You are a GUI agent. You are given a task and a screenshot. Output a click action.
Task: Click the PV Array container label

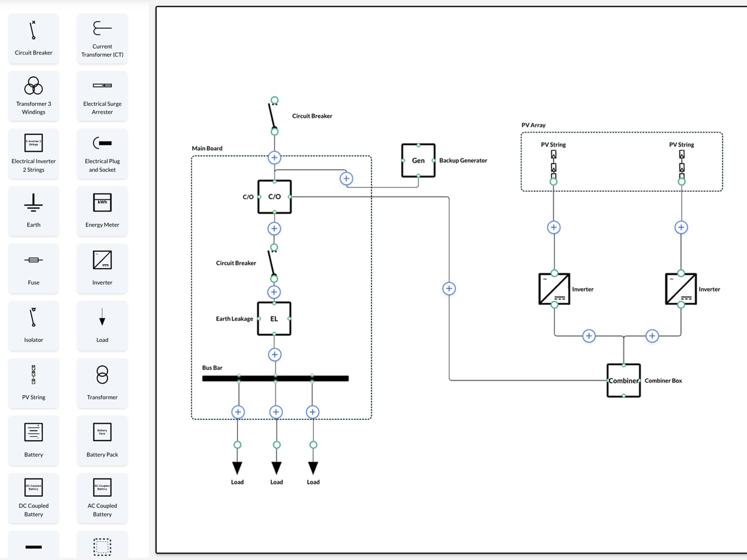tap(533, 125)
